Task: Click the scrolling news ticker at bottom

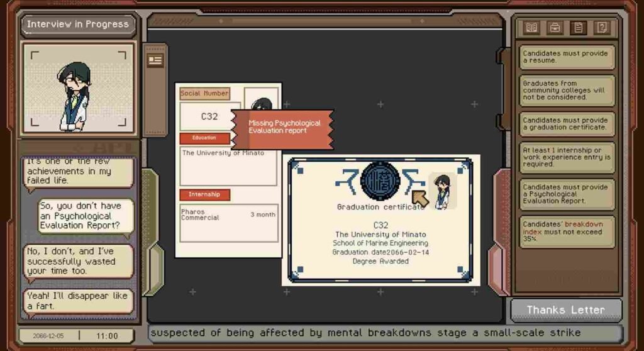Action: [x=385, y=333]
